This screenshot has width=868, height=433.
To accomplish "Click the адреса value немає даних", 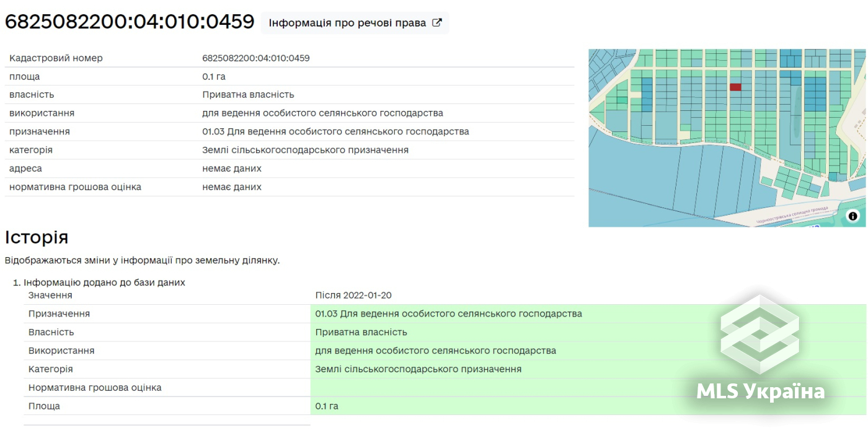I will (x=232, y=168).
